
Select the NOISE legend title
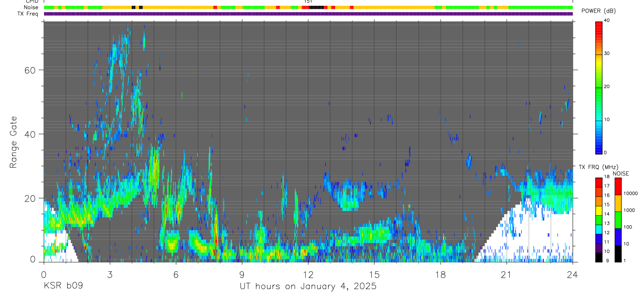(x=621, y=173)
